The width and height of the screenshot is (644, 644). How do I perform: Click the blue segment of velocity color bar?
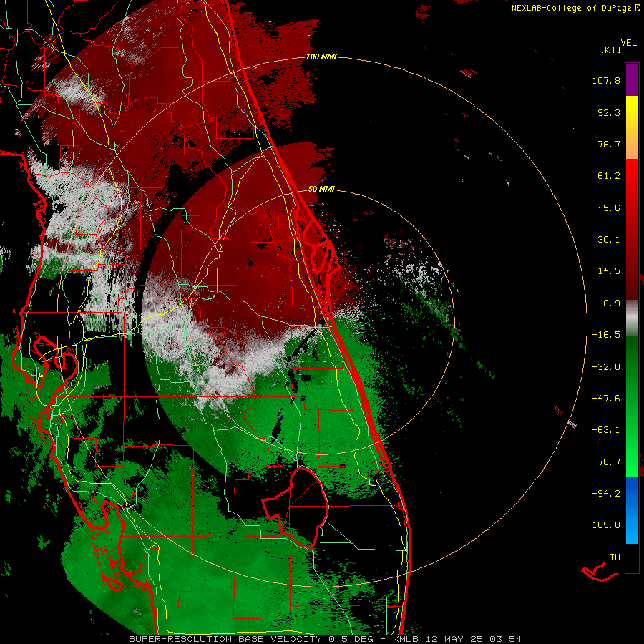(632, 510)
